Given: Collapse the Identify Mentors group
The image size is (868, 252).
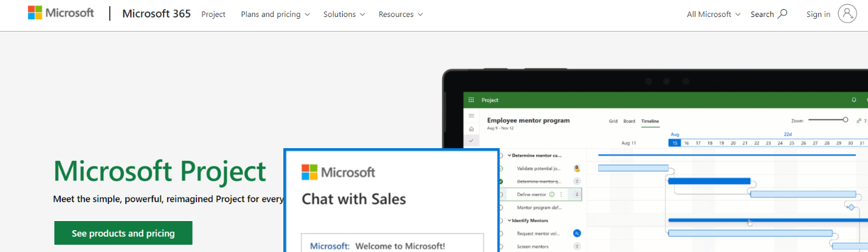Looking at the screenshot, I should (x=509, y=220).
